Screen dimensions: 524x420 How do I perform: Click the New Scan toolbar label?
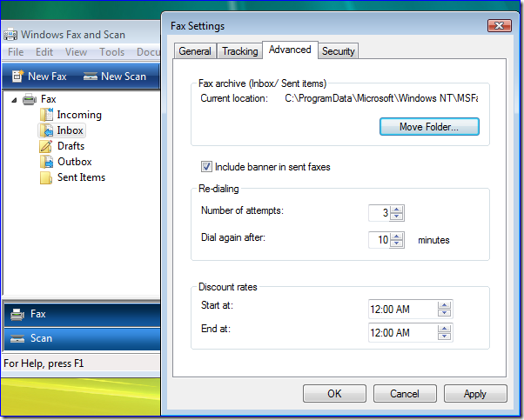[124, 77]
